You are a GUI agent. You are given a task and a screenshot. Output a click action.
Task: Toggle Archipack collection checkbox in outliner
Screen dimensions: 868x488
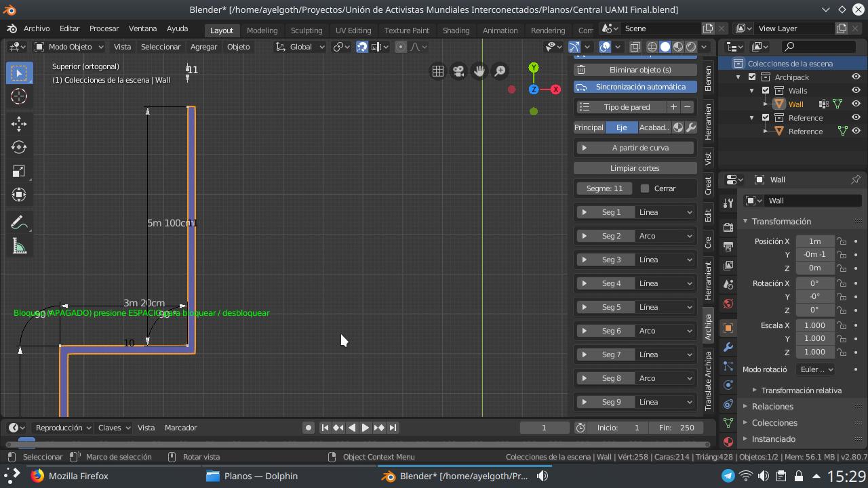tap(752, 77)
